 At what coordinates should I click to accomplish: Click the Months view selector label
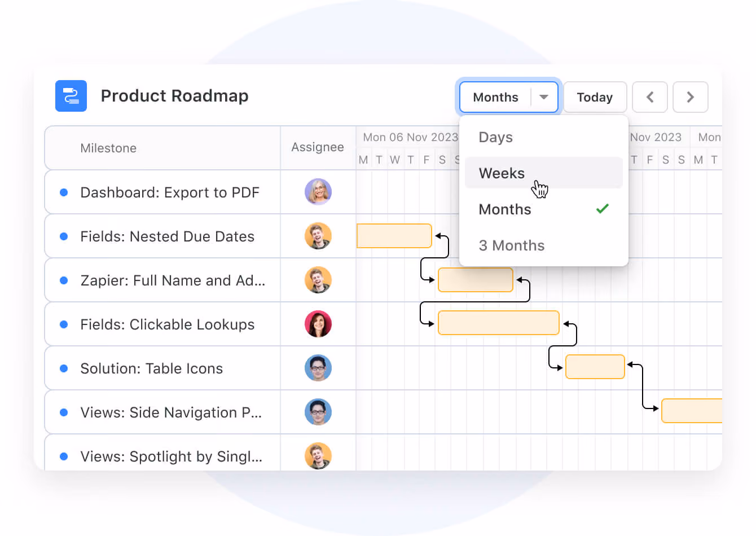pos(495,97)
